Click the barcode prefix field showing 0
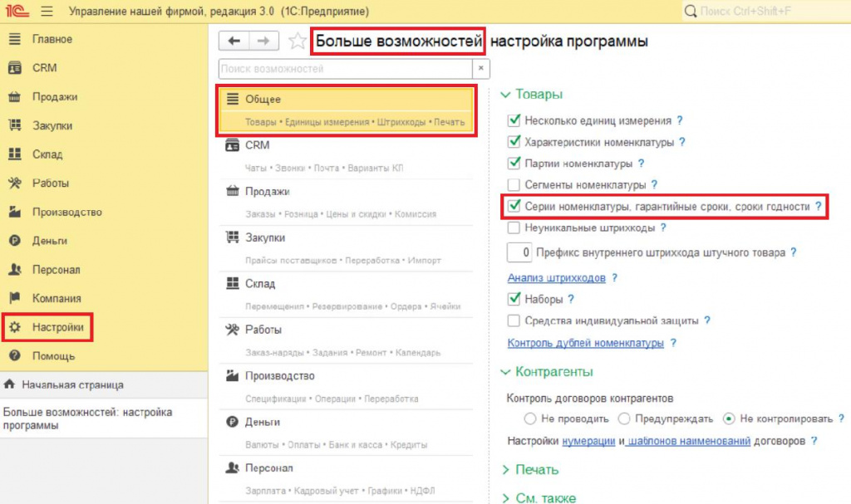Screen dimensions: 851x504 tap(519, 252)
